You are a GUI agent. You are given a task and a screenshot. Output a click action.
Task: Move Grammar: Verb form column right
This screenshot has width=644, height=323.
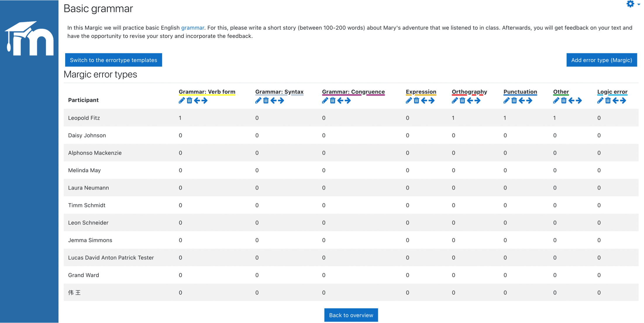pyautogui.click(x=205, y=101)
